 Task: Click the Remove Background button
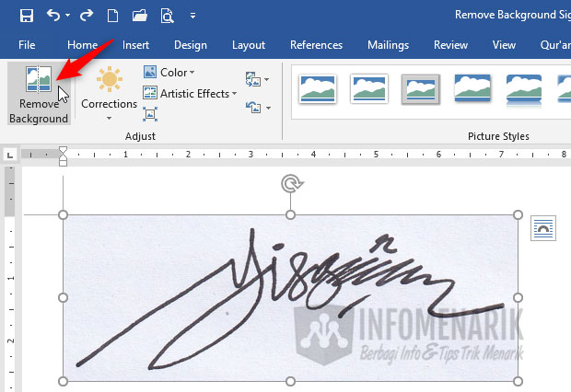39,94
